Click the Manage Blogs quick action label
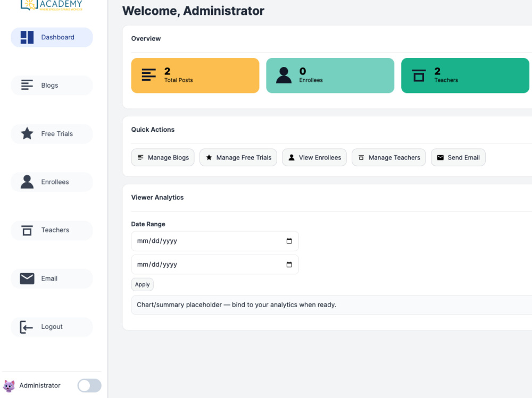Screen dimensions: 532x398 click(168, 158)
